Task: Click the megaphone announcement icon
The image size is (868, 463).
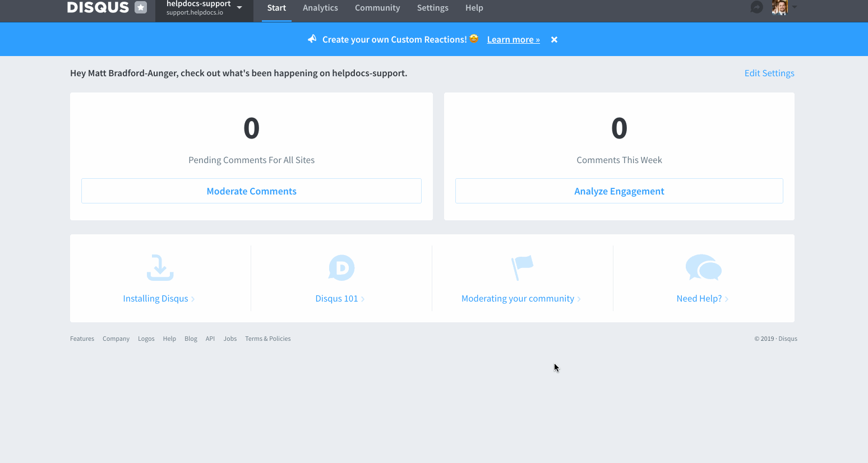Action: (312, 39)
